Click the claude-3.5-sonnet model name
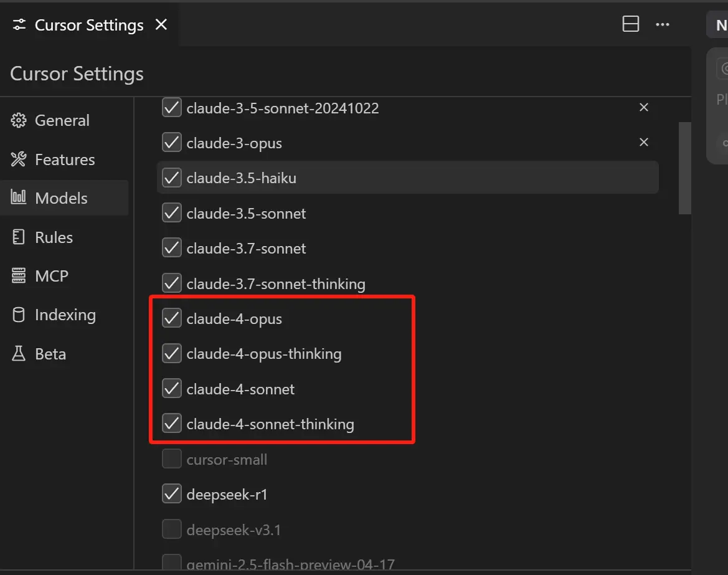The width and height of the screenshot is (728, 575). tap(246, 214)
